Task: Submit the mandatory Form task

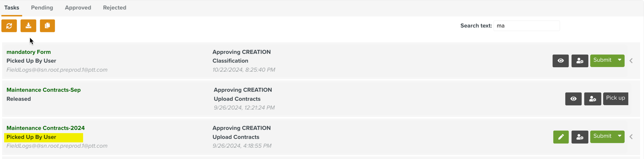Action: [x=602, y=60]
